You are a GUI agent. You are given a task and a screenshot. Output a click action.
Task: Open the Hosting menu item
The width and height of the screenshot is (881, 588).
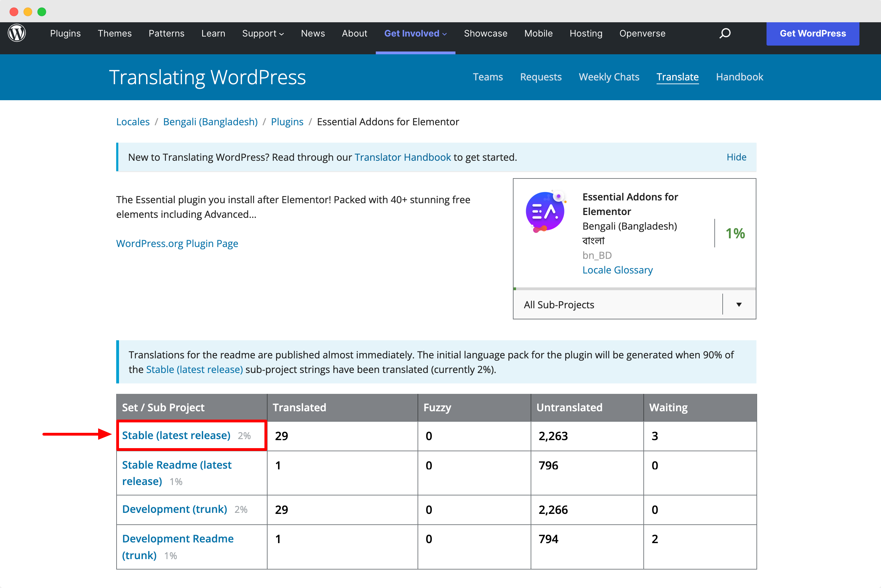(586, 33)
